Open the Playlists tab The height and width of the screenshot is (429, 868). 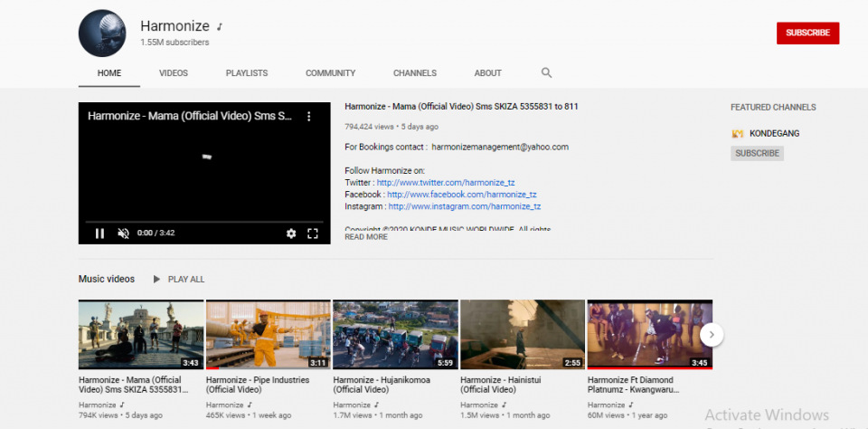[x=247, y=73]
